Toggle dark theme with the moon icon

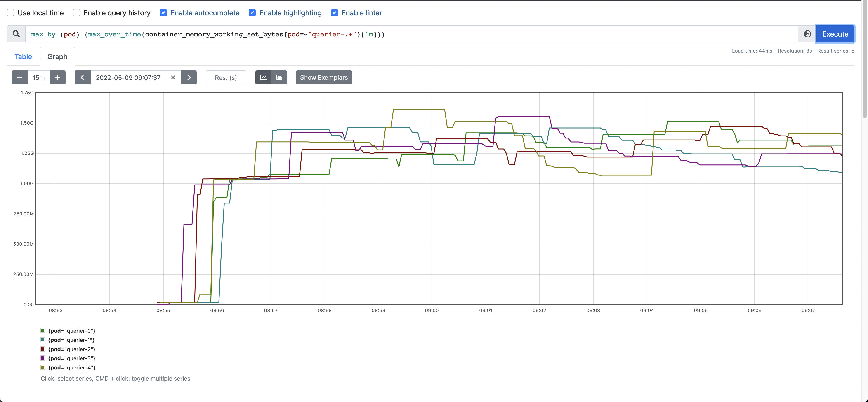[x=808, y=34]
